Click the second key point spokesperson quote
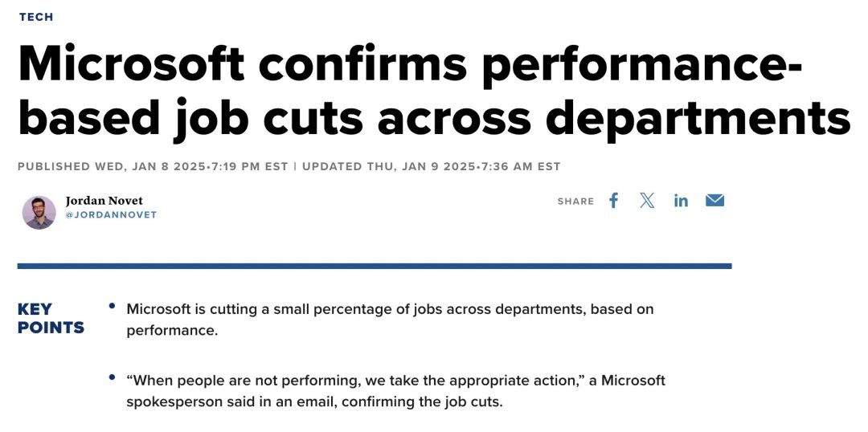 pyautogui.click(x=395, y=390)
